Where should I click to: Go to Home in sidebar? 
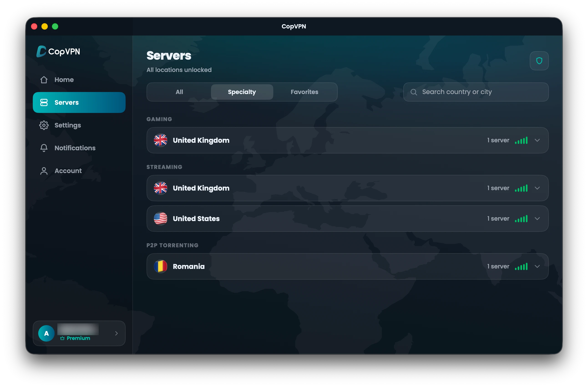pyautogui.click(x=79, y=80)
